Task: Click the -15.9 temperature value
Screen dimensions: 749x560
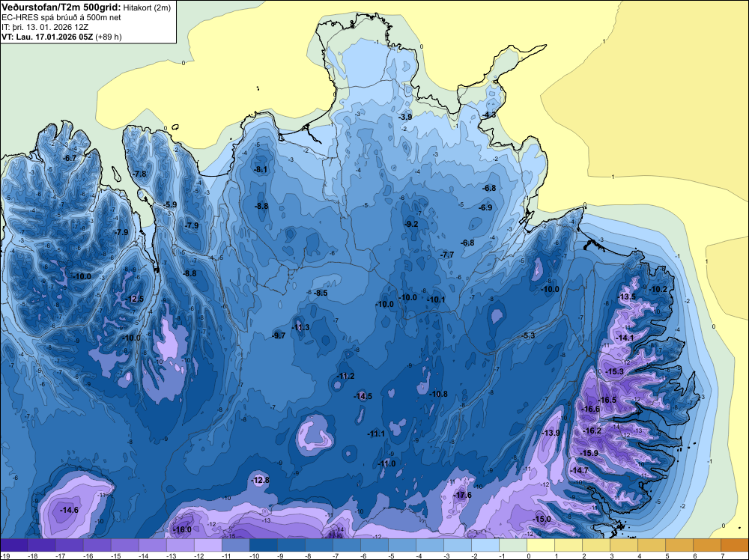Action: point(589,453)
